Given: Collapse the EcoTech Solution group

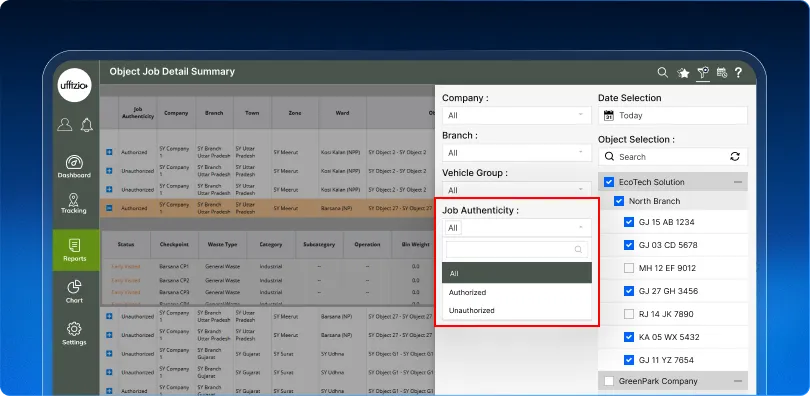Looking at the screenshot, I should 738,182.
